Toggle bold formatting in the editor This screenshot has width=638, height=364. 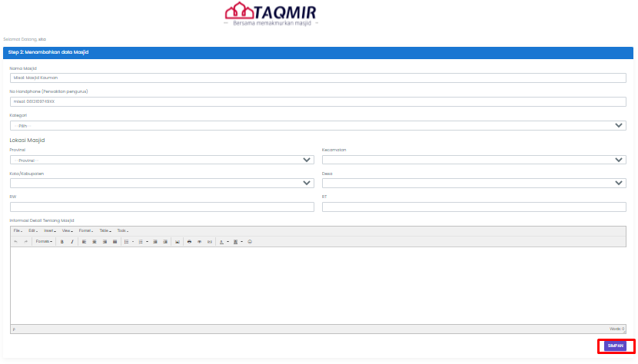click(x=61, y=241)
